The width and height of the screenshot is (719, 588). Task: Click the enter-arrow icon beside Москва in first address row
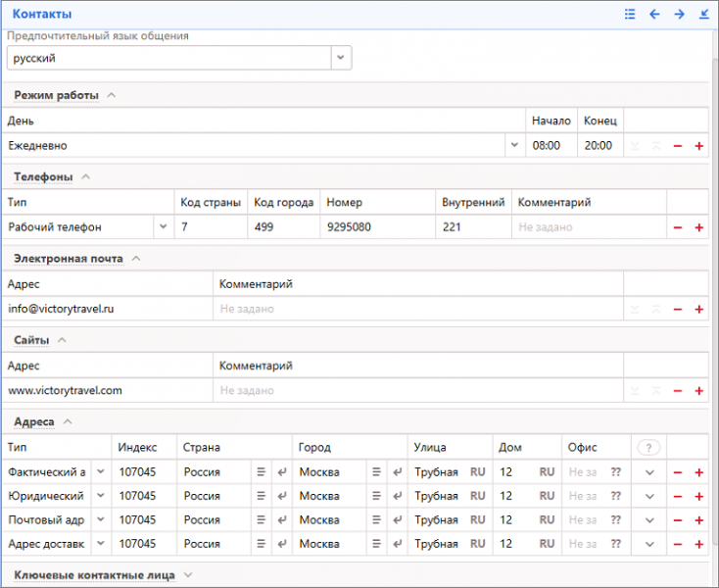pos(398,472)
